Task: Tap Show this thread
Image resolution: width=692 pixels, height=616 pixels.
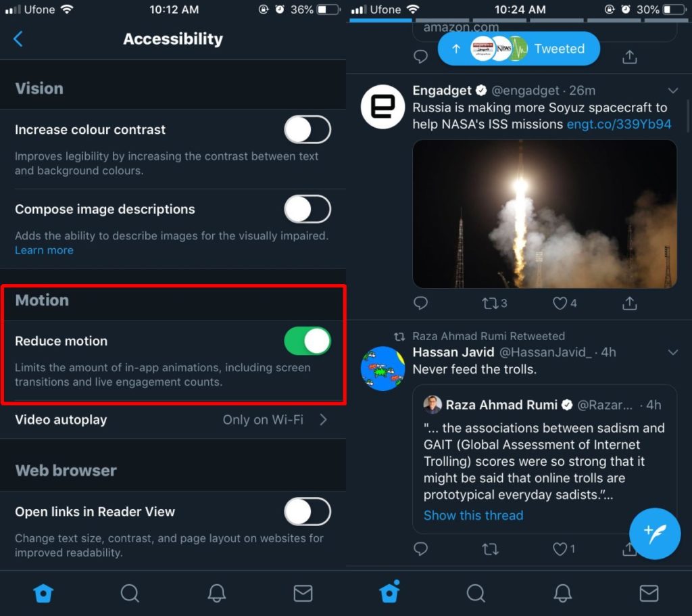Action: coord(474,515)
